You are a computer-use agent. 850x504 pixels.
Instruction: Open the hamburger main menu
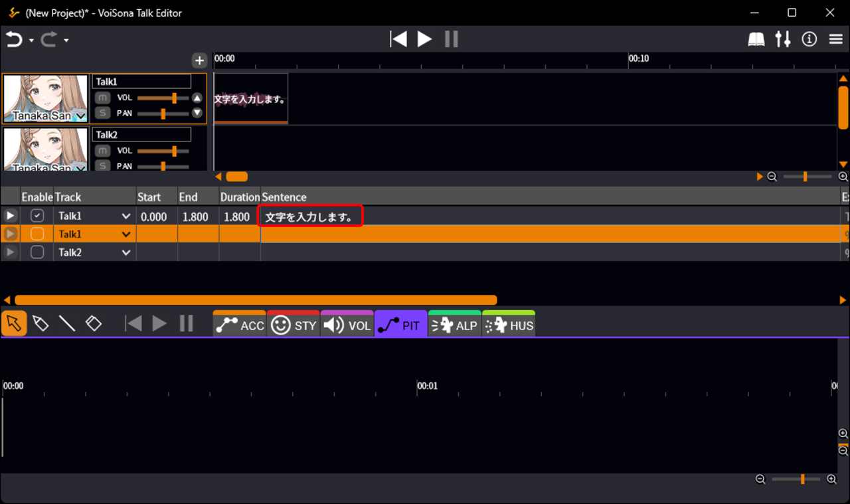(836, 40)
